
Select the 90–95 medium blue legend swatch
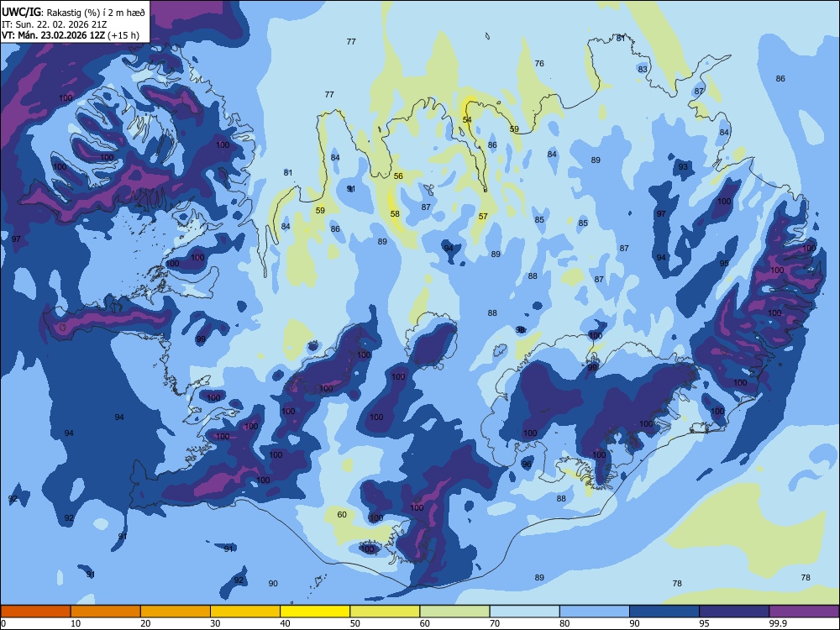coord(664,612)
